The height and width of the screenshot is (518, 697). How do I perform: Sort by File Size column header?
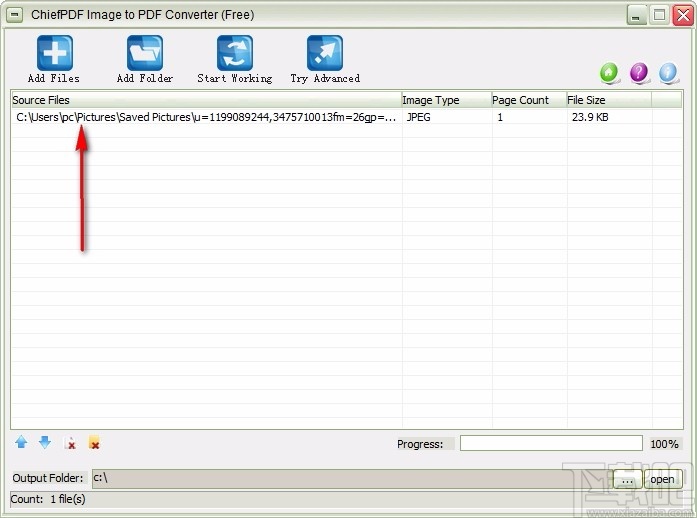tap(609, 100)
